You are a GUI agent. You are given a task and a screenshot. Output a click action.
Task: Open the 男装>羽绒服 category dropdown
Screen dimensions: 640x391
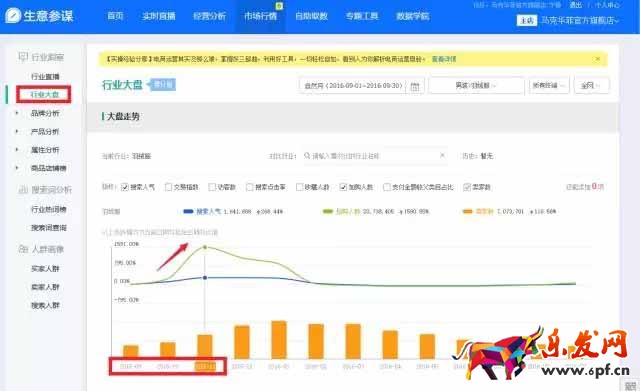[x=476, y=86]
